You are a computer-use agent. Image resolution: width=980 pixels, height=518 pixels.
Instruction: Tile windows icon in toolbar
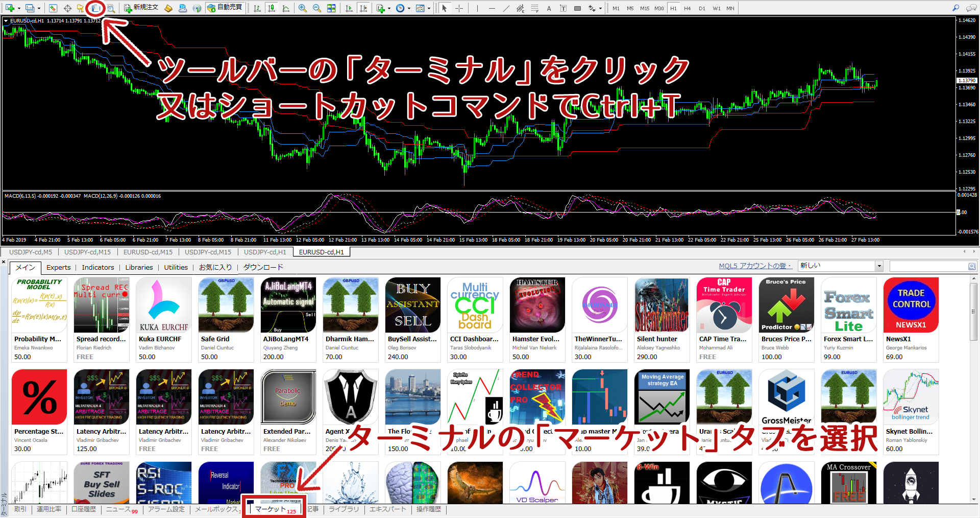point(331,8)
